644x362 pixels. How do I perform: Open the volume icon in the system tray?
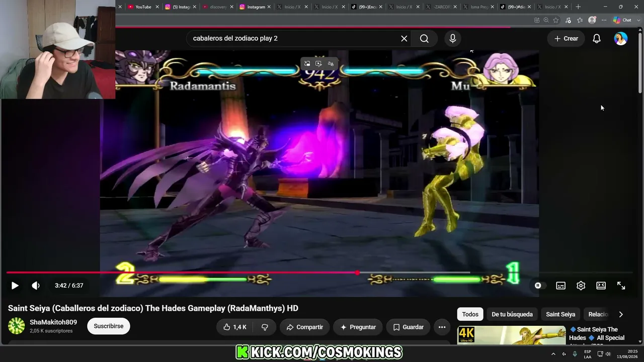point(608,354)
